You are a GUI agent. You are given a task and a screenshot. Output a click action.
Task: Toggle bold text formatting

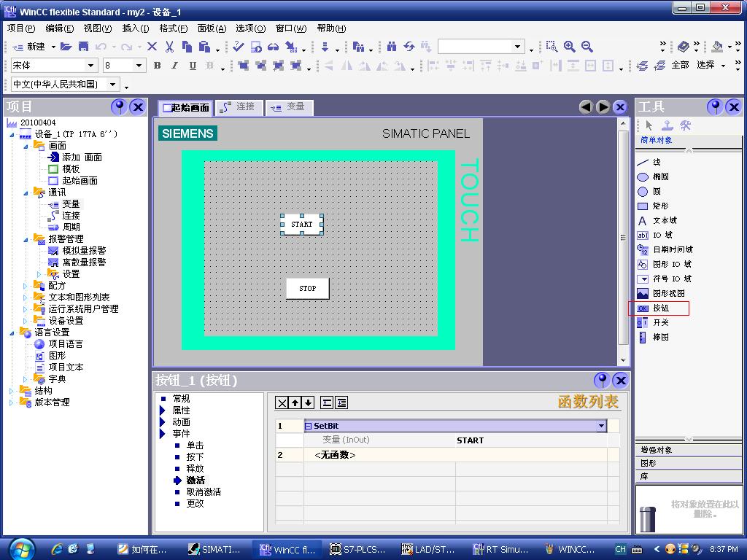click(x=157, y=66)
